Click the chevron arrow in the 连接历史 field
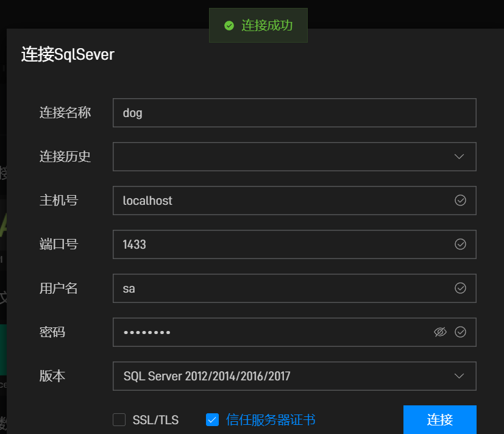This screenshot has width=504, height=434. [460, 157]
